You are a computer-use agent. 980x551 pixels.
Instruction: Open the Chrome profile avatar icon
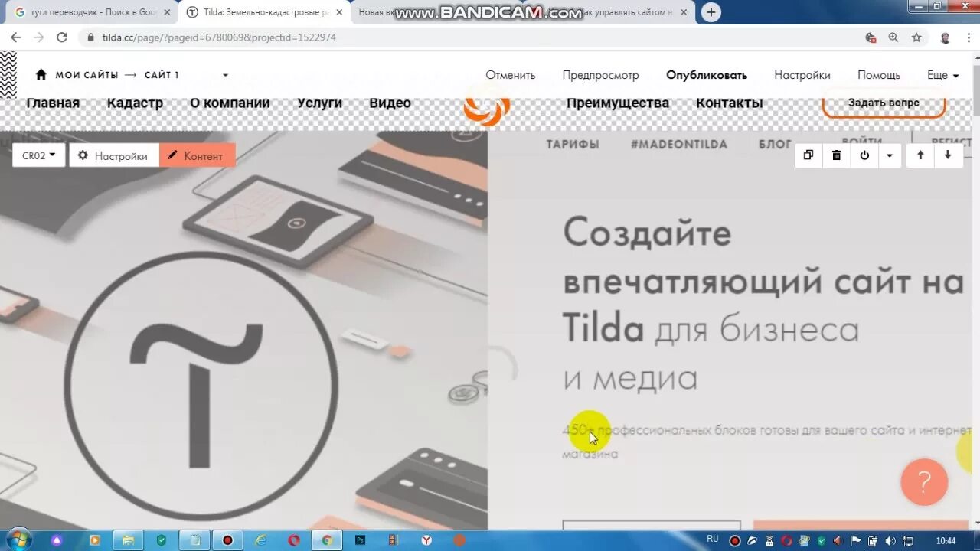(x=945, y=37)
